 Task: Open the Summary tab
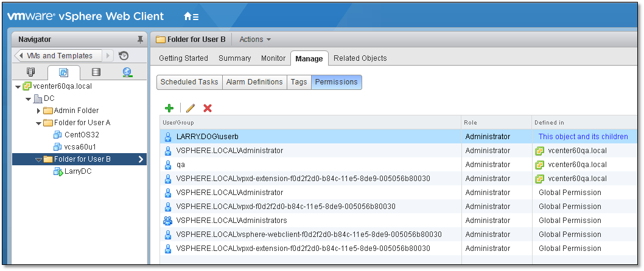(234, 58)
